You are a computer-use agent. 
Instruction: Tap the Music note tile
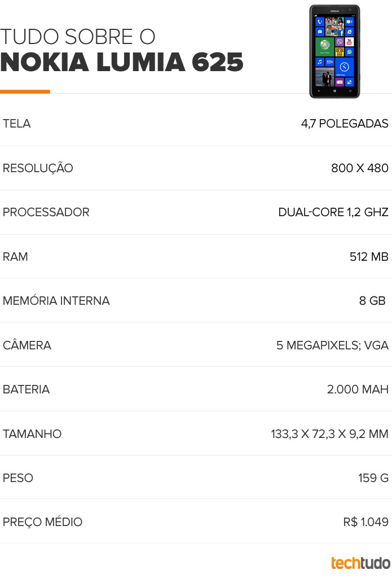[320, 62]
